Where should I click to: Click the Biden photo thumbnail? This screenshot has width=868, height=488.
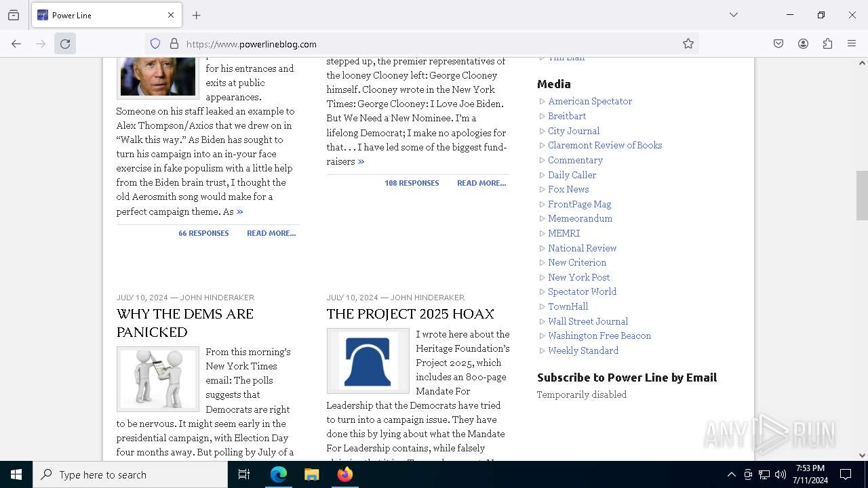(158, 77)
